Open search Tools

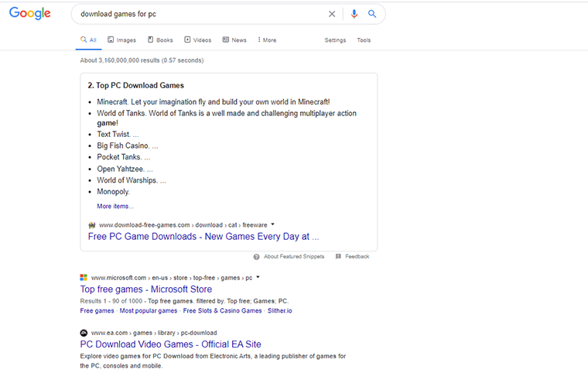[364, 40]
